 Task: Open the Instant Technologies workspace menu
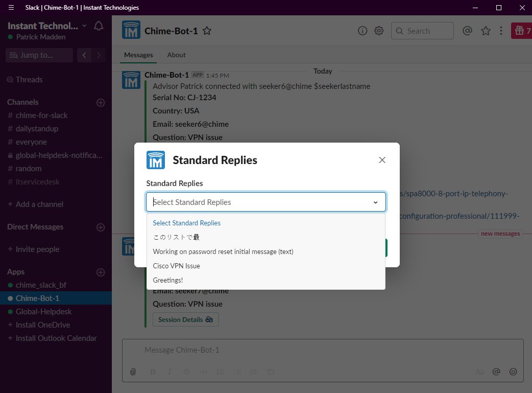click(x=47, y=26)
